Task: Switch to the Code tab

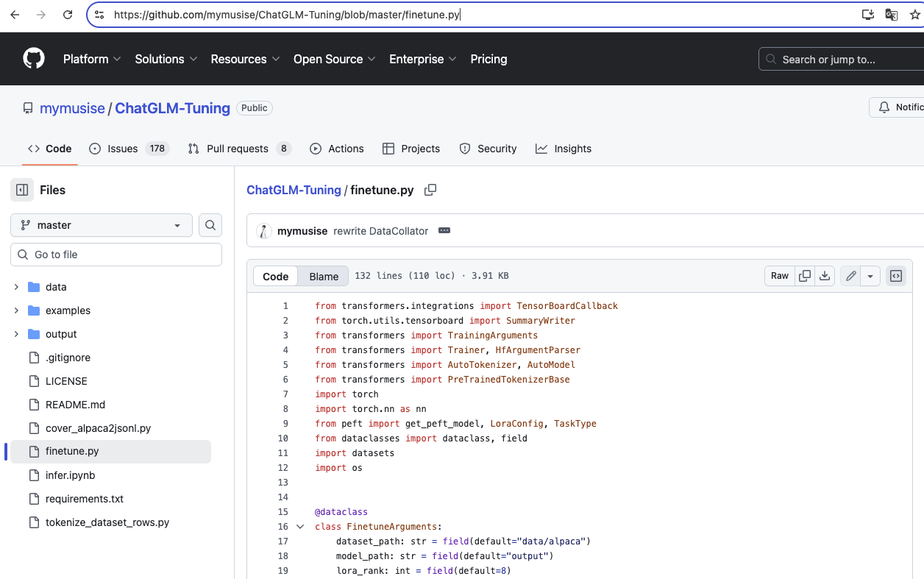Action: (x=50, y=149)
